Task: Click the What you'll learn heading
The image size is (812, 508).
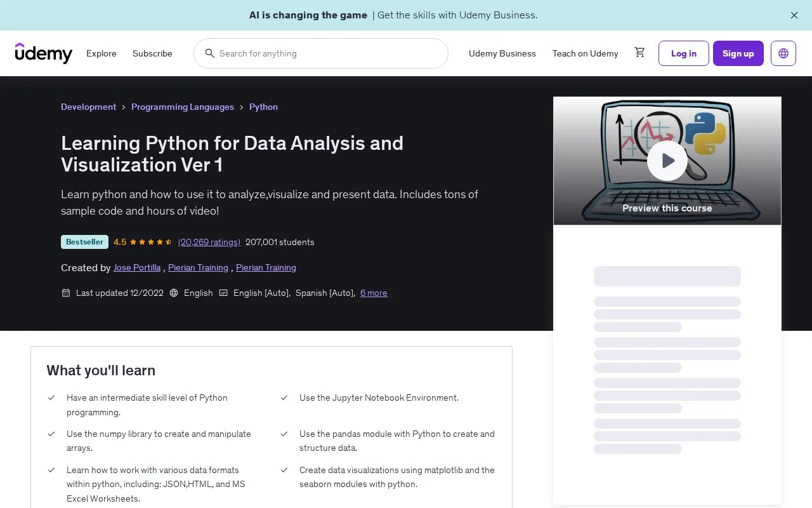Action: [x=101, y=370]
